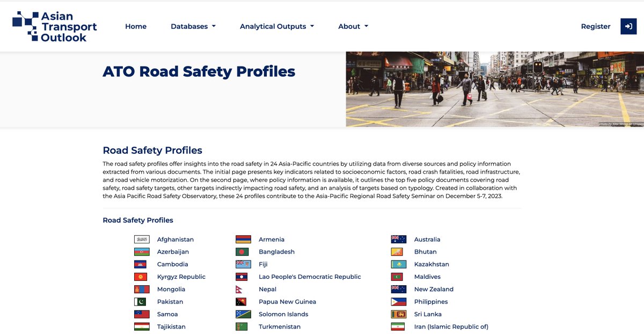
Task: Open the Afghanistan road safety profile
Action: coord(175,240)
